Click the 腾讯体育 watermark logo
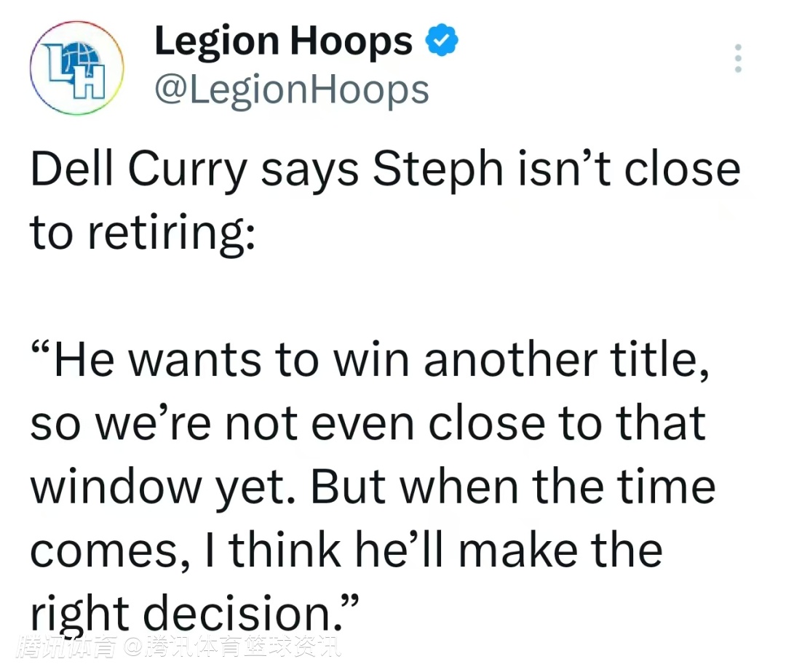Viewport: 786px width, 672px height. [x=66, y=647]
